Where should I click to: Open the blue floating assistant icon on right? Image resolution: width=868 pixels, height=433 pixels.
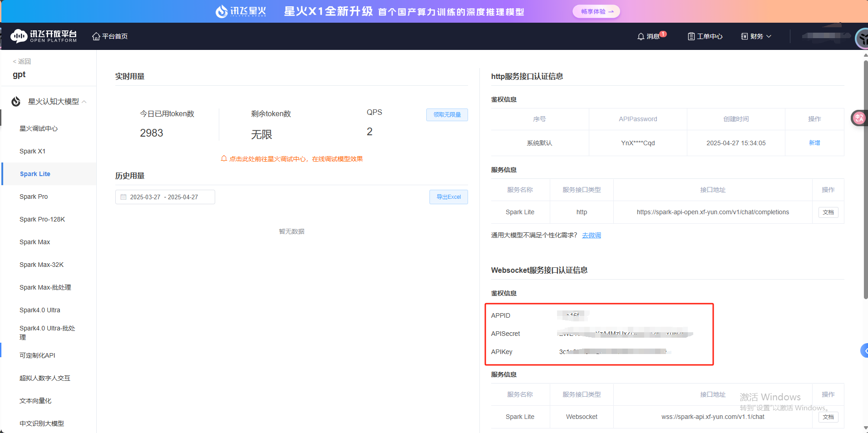point(863,350)
